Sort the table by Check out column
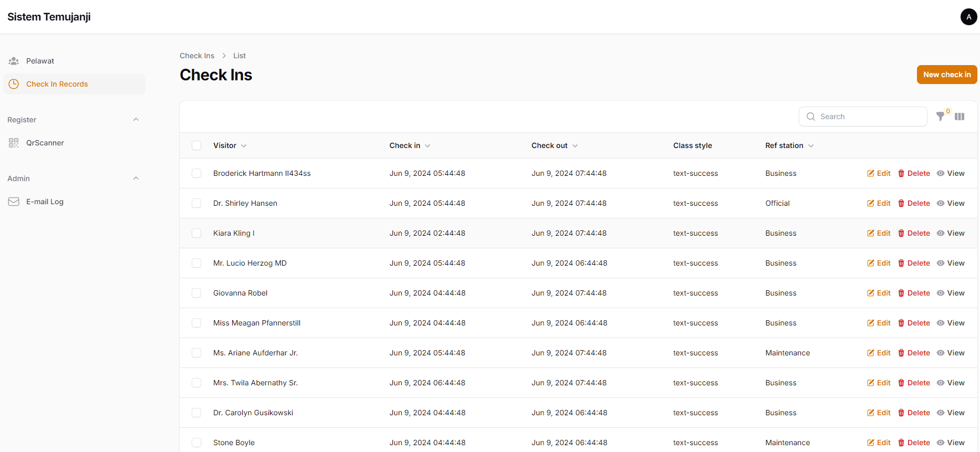The width and height of the screenshot is (980, 452). [x=555, y=145]
